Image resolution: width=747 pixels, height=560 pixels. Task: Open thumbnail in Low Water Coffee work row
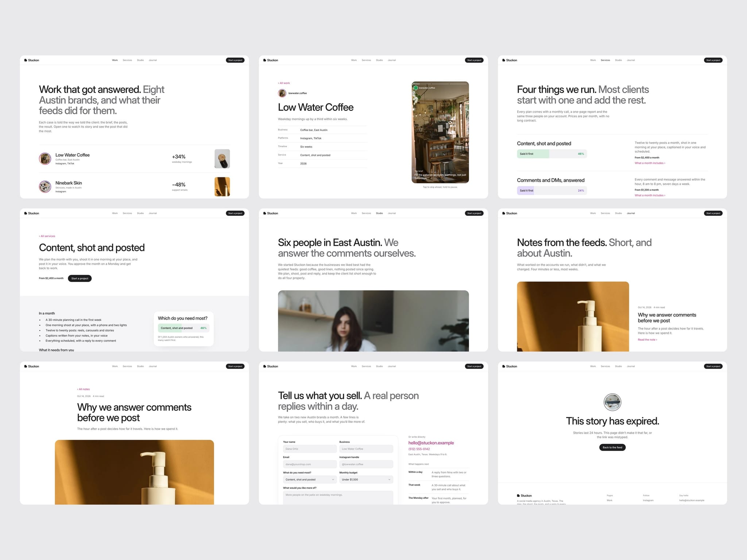pyautogui.click(x=222, y=159)
